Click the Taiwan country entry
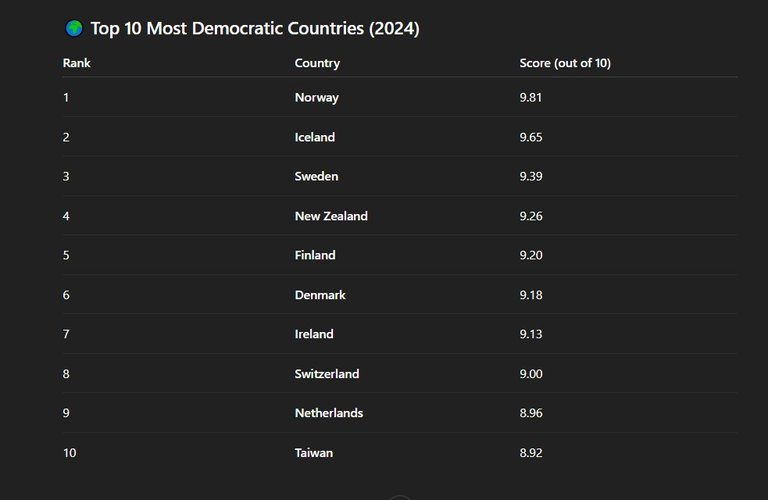 314,452
